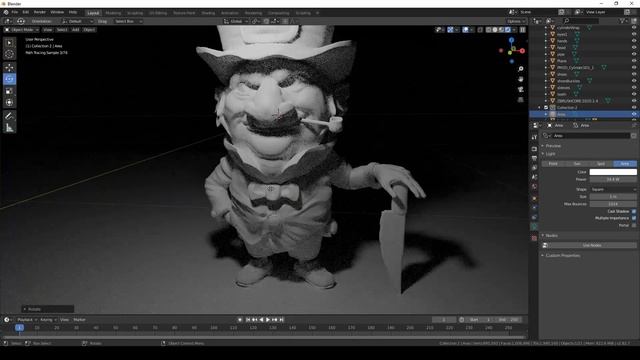The image size is (640, 360).
Task: Click the Use Nodes button
Action: 592,245
